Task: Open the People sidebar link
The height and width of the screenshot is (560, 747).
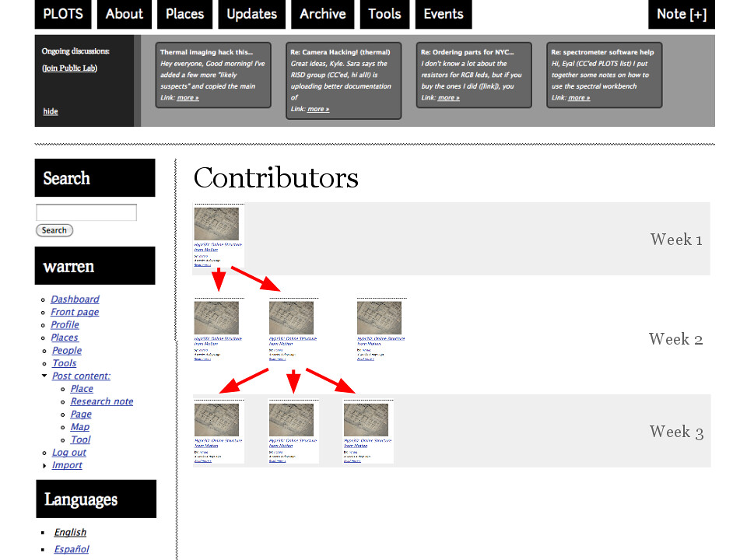Action: (67, 351)
